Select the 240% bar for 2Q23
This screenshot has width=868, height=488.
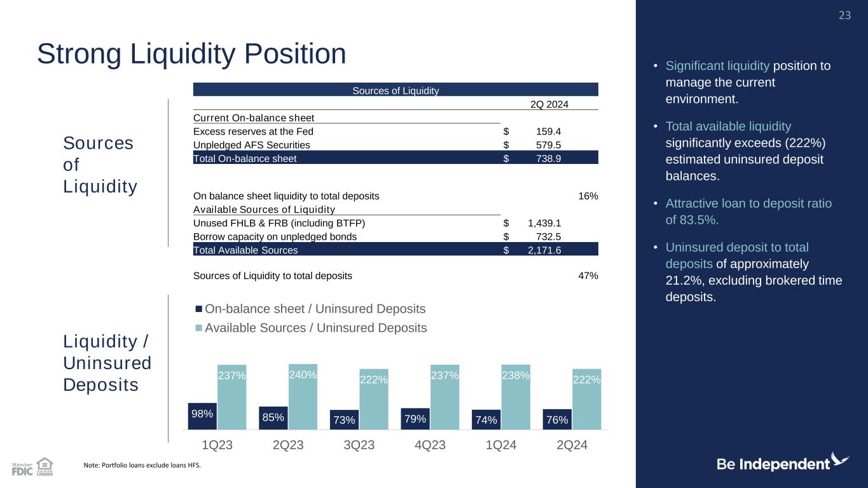click(x=303, y=396)
